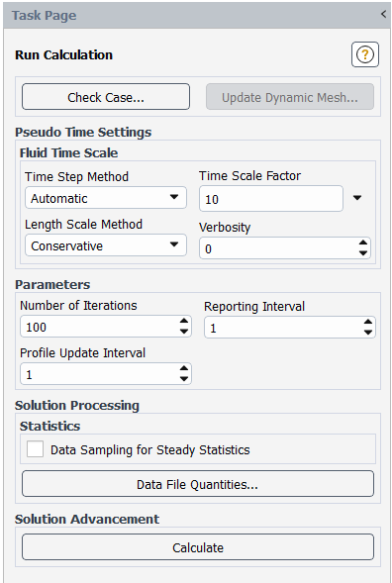This screenshot has width=392, height=583.
Task: Increase Profile Update Interval with up arrow
Action: [x=184, y=368]
